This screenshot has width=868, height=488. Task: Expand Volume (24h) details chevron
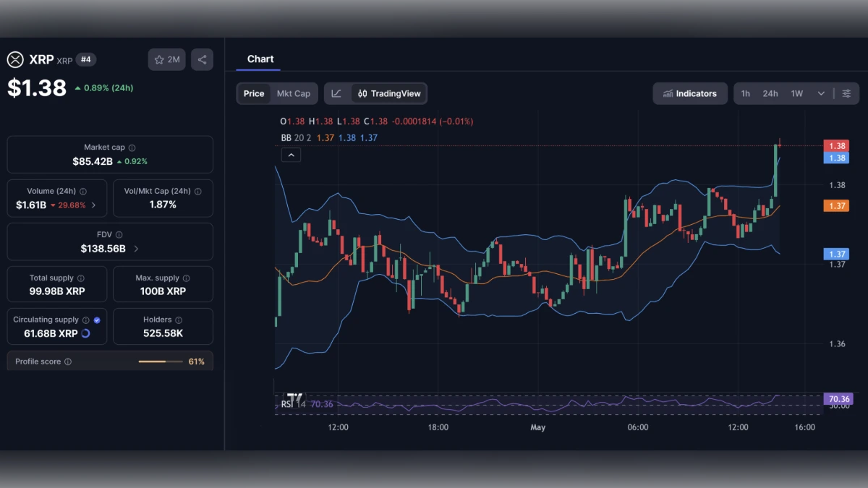point(94,205)
